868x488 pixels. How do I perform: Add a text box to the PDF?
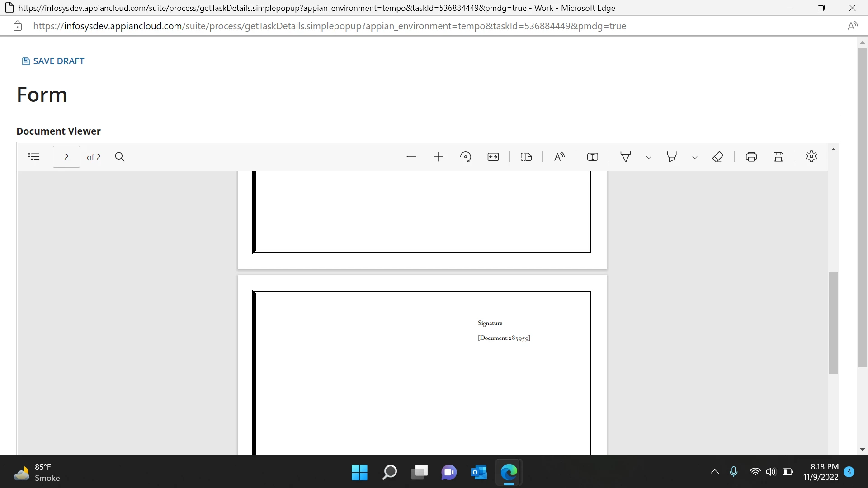(593, 157)
